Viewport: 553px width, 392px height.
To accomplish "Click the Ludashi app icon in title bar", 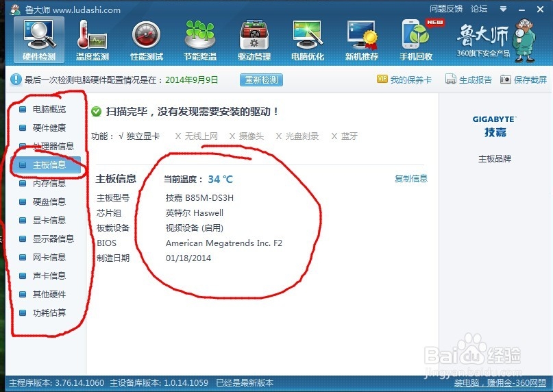I will (15, 10).
